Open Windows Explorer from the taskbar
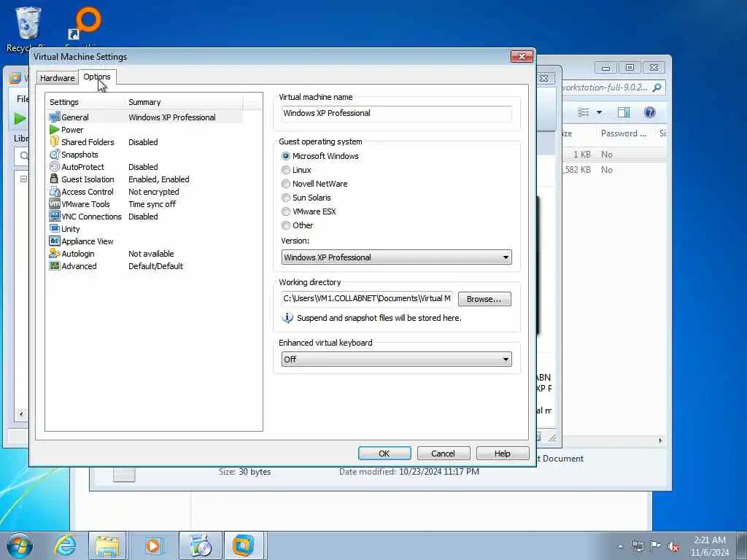The height and width of the screenshot is (560, 747). 107,545
